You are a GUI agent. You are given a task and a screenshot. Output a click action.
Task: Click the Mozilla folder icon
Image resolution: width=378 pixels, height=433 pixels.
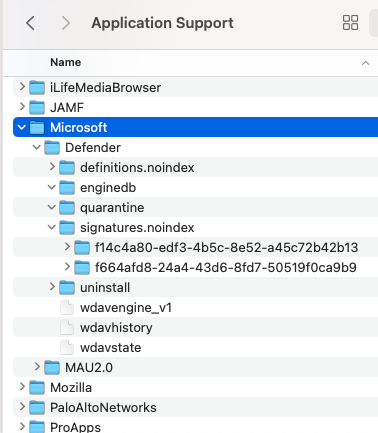click(x=37, y=388)
